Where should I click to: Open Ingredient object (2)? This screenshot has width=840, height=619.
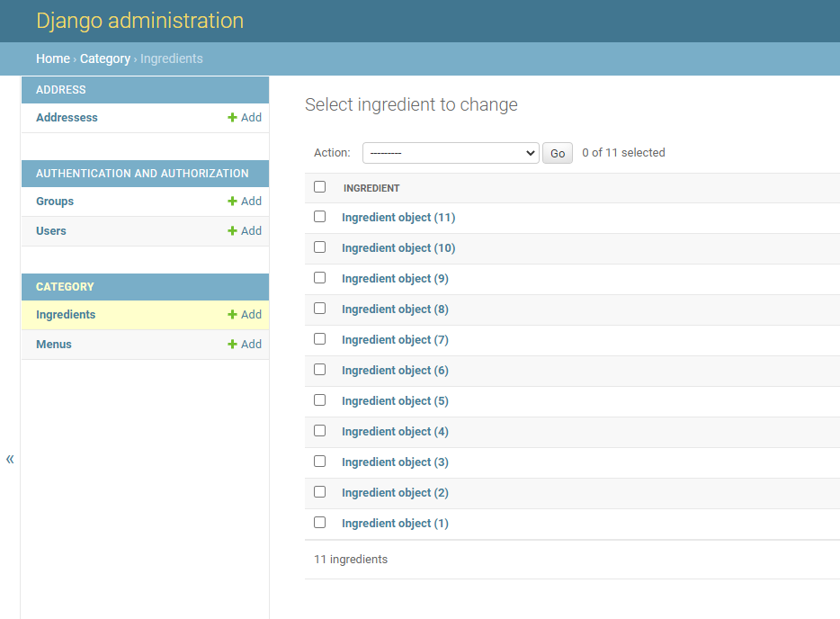(396, 492)
